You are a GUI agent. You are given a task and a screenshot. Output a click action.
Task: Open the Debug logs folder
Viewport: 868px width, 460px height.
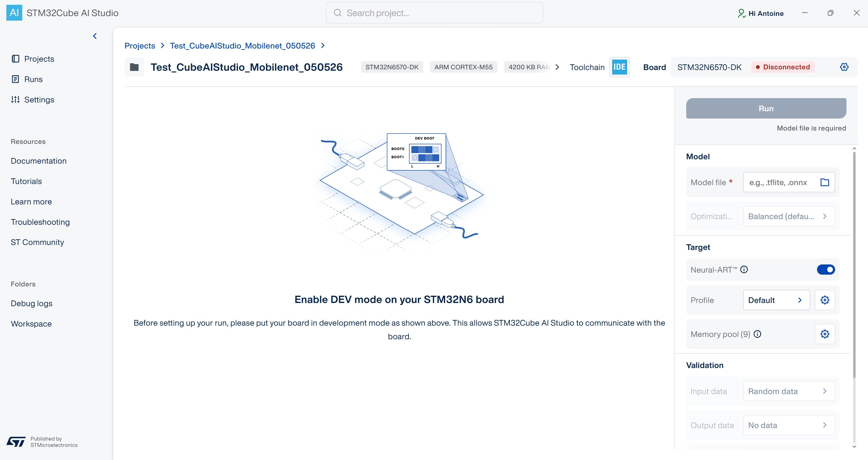[32, 303]
